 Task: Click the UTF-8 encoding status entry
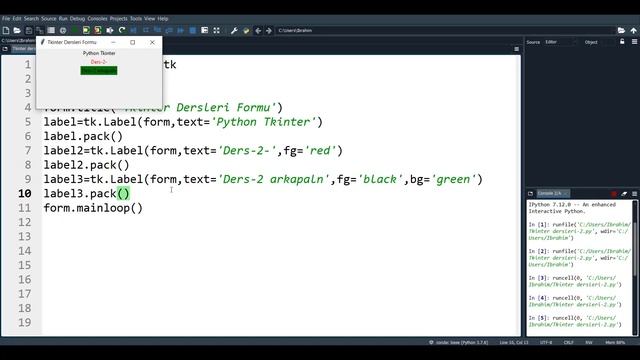(x=546, y=342)
